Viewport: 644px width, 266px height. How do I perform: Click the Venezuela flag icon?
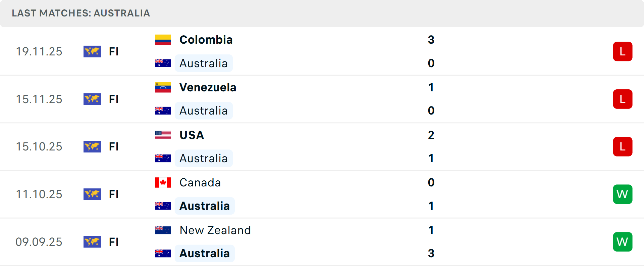[x=163, y=87]
